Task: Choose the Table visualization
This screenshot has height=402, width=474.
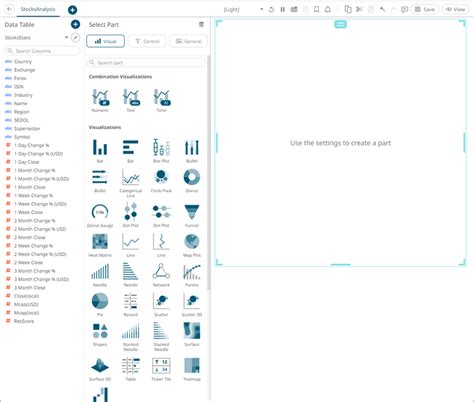Action: [x=131, y=369]
